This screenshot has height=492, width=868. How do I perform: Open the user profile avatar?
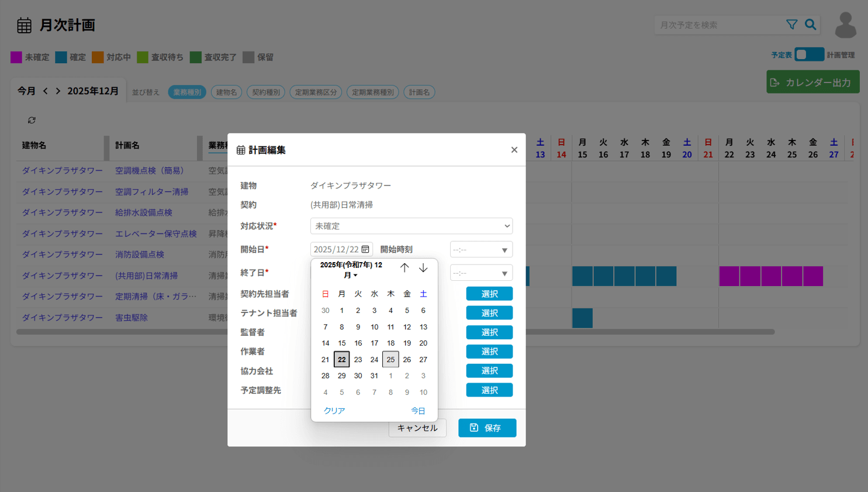click(x=845, y=26)
